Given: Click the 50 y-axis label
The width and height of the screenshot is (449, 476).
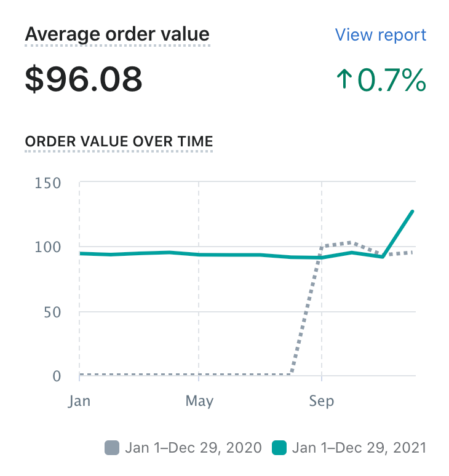Looking at the screenshot, I should click(x=52, y=312).
